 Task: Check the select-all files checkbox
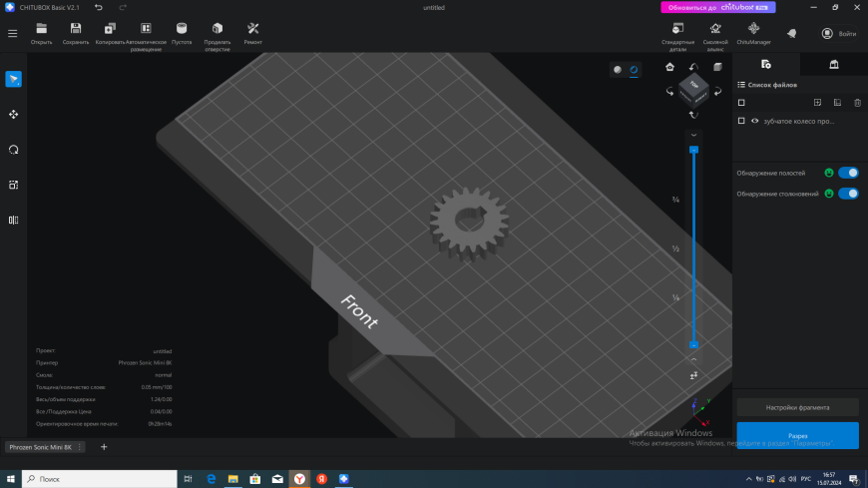coord(741,103)
